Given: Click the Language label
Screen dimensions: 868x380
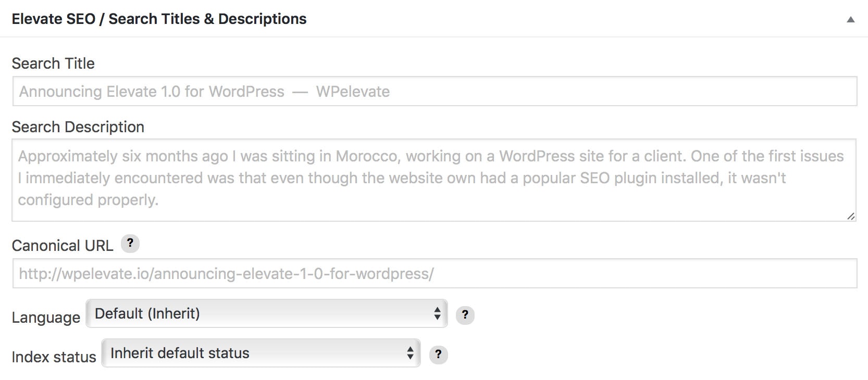Looking at the screenshot, I should (45, 316).
